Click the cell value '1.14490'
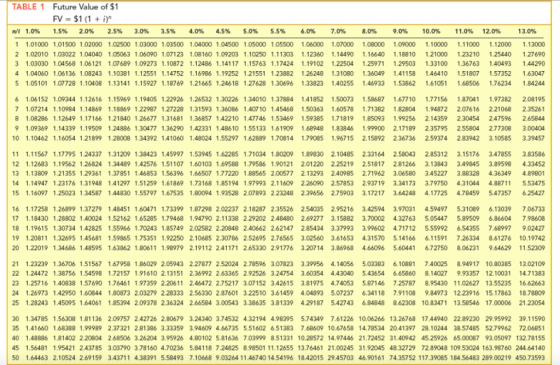The height and width of the screenshot is (365, 560). tap(342, 54)
